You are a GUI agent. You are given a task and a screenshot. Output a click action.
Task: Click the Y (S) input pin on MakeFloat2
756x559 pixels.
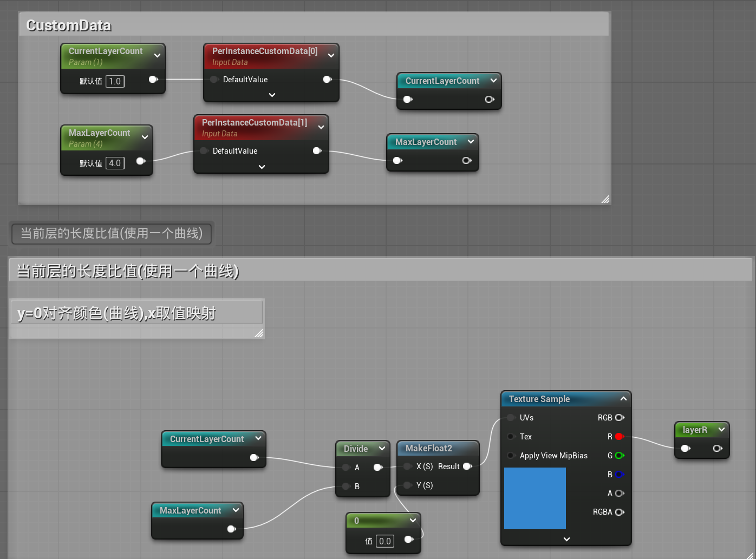click(408, 485)
